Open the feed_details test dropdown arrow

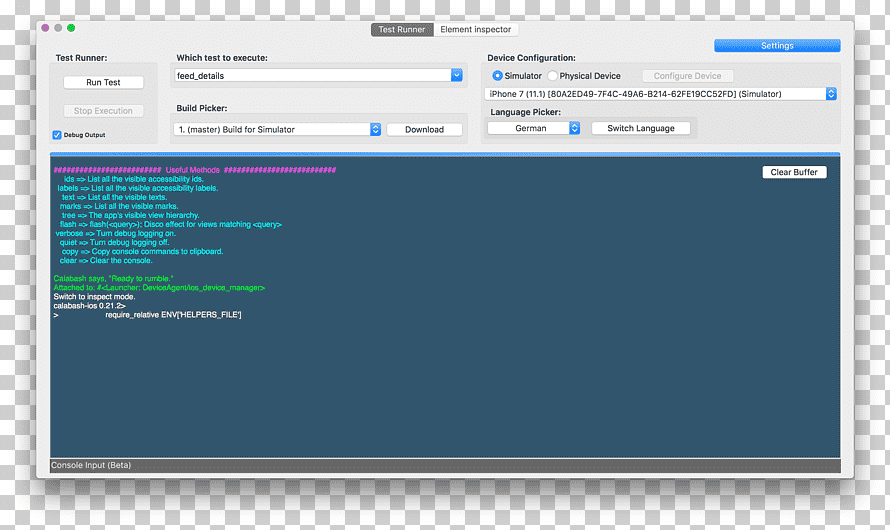(456, 75)
